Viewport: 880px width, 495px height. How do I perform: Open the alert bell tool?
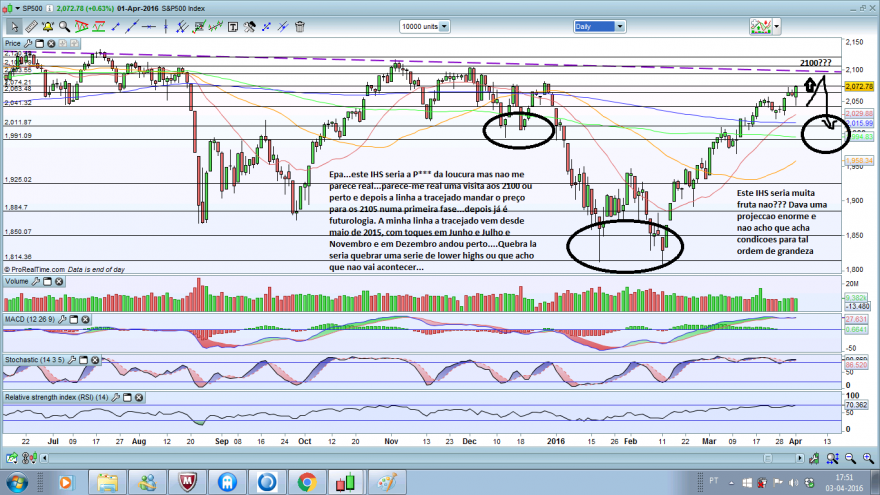coord(48,26)
